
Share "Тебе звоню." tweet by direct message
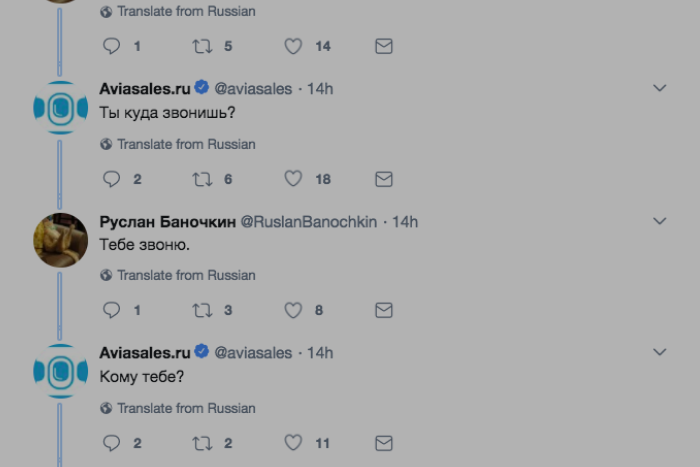(x=383, y=310)
